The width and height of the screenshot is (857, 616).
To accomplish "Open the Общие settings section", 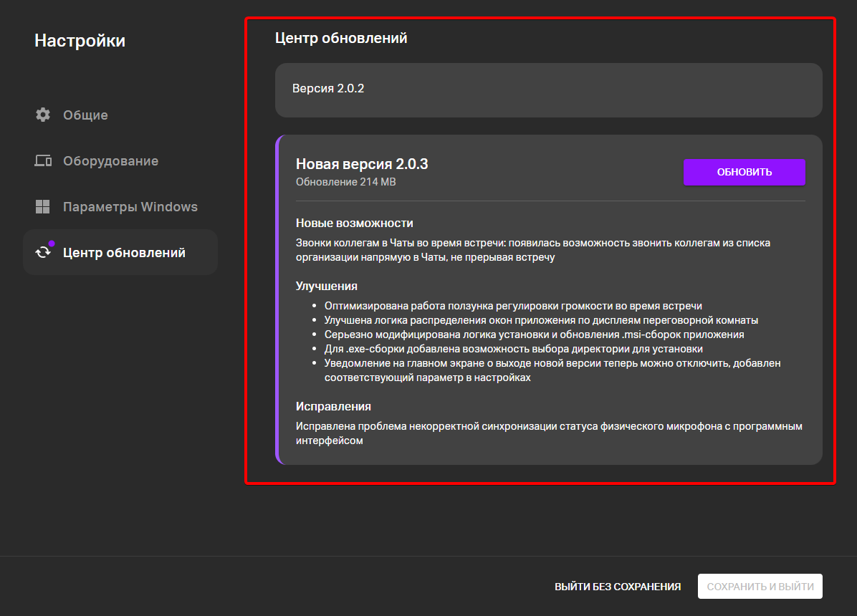I will pos(85,115).
